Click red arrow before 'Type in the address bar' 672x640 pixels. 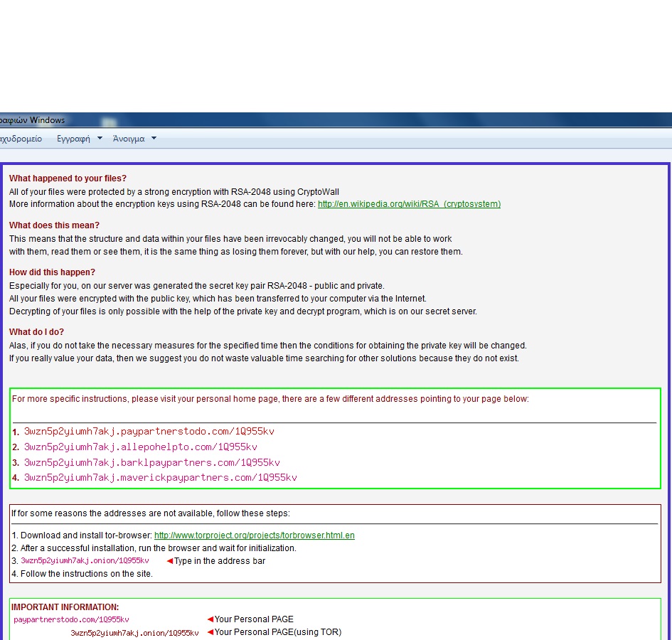click(x=169, y=561)
